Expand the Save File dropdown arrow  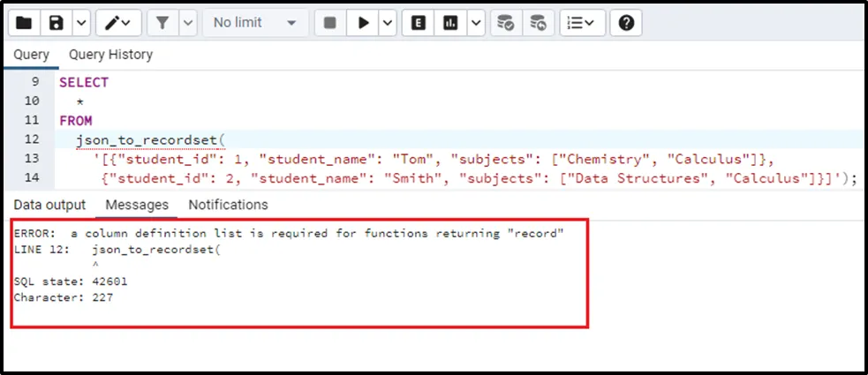point(80,23)
